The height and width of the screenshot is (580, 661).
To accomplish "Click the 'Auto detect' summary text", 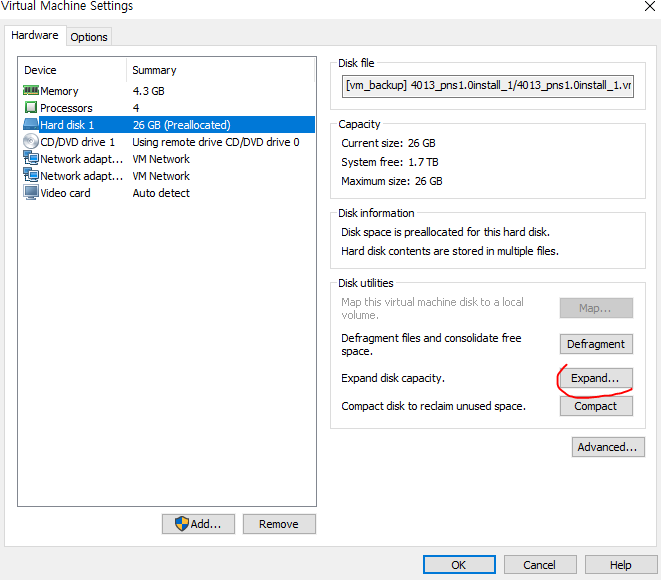I will (161, 193).
